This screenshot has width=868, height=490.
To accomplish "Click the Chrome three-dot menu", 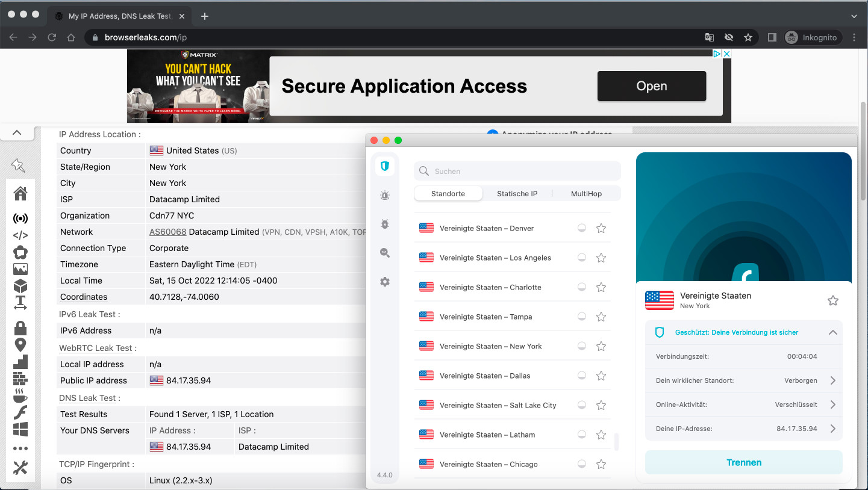I will pyautogui.click(x=854, y=37).
